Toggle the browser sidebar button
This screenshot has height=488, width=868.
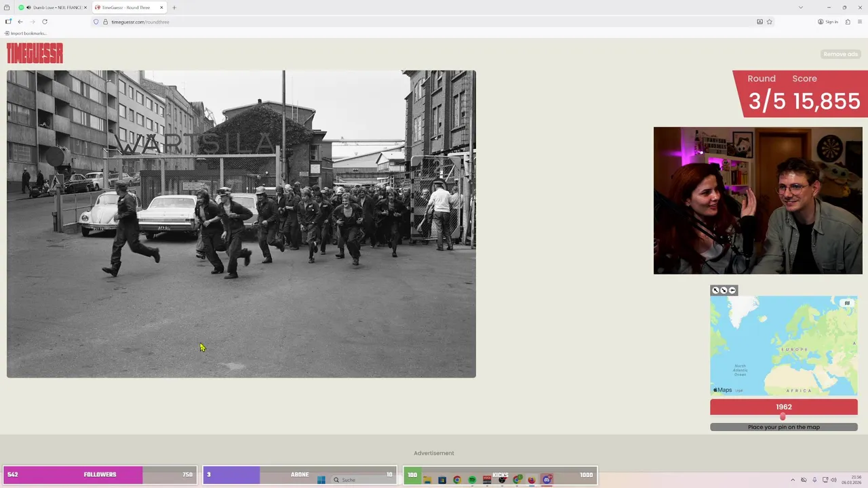(x=8, y=22)
